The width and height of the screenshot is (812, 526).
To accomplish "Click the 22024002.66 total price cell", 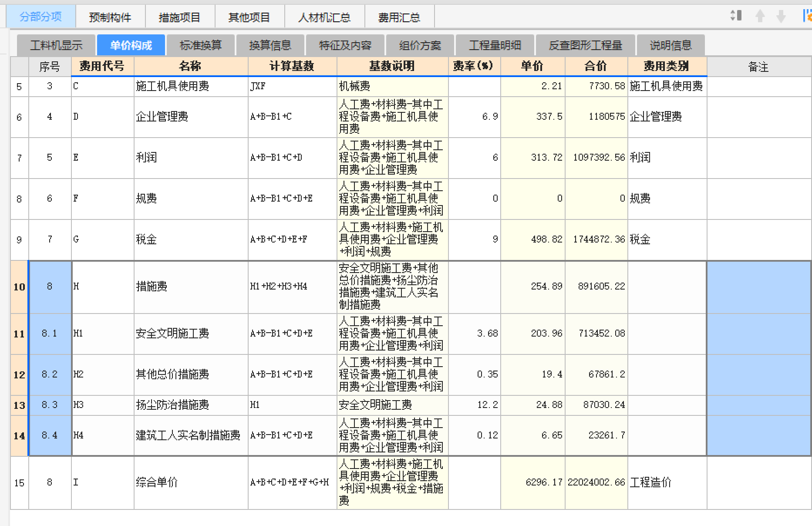I will coord(596,482).
